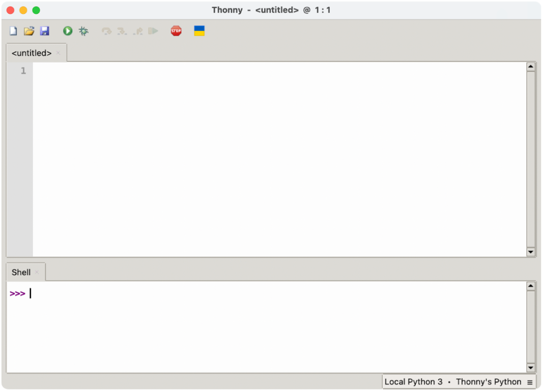Click inside the code editor area
The image size is (542, 392).
[x=279, y=159]
